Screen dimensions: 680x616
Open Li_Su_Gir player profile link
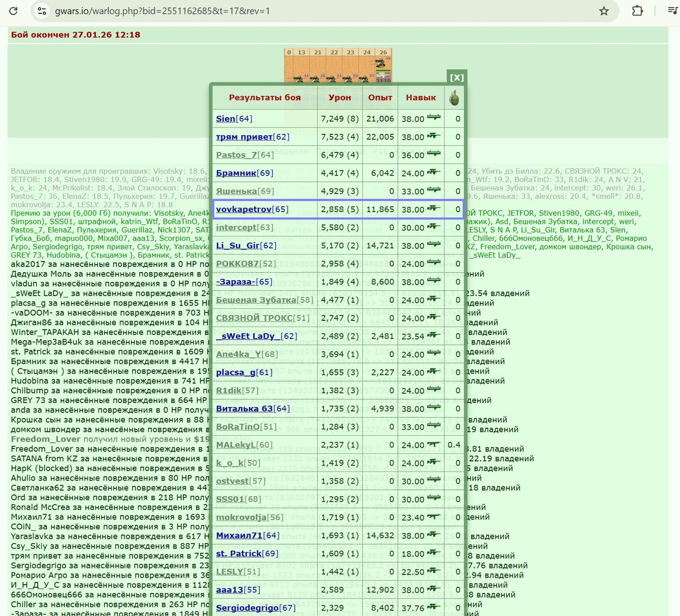click(x=237, y=245)
